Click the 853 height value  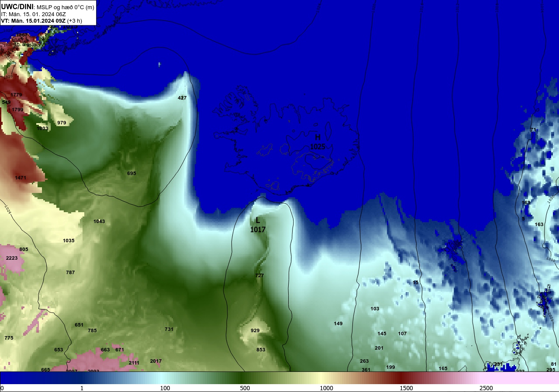point(261,350)
